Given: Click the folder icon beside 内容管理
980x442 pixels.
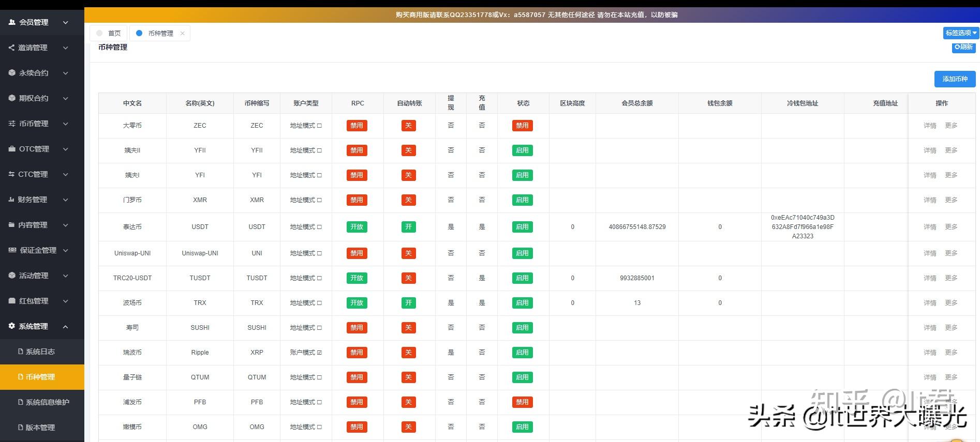Looking at the screenshot, I should point(12,225).
